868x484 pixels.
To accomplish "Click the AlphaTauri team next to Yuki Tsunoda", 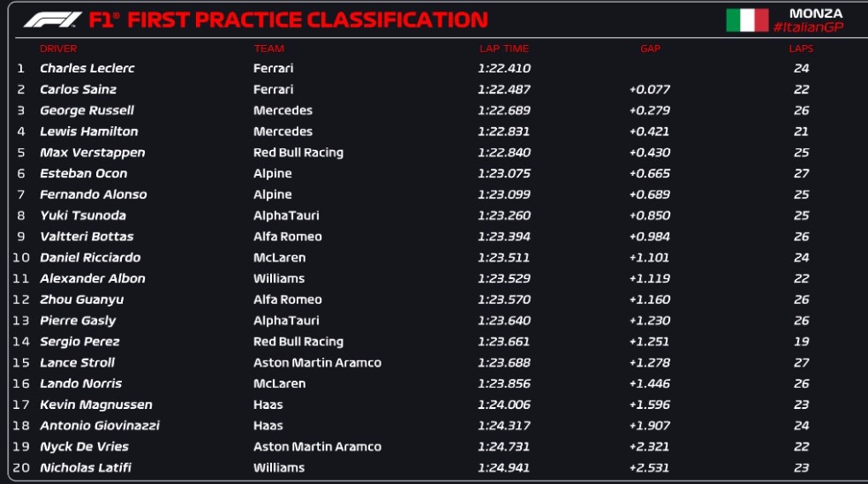I will [x=286, y=216].
